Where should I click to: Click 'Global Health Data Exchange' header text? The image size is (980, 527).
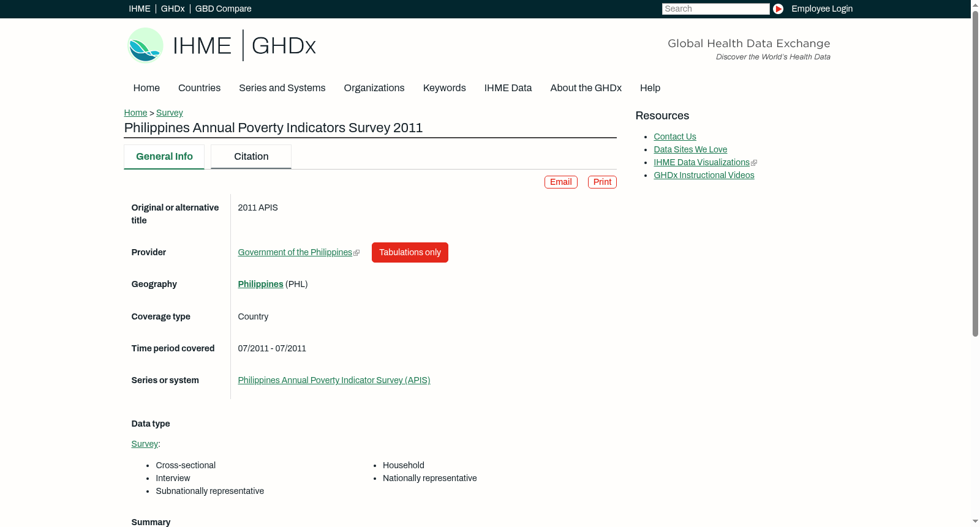748,43
